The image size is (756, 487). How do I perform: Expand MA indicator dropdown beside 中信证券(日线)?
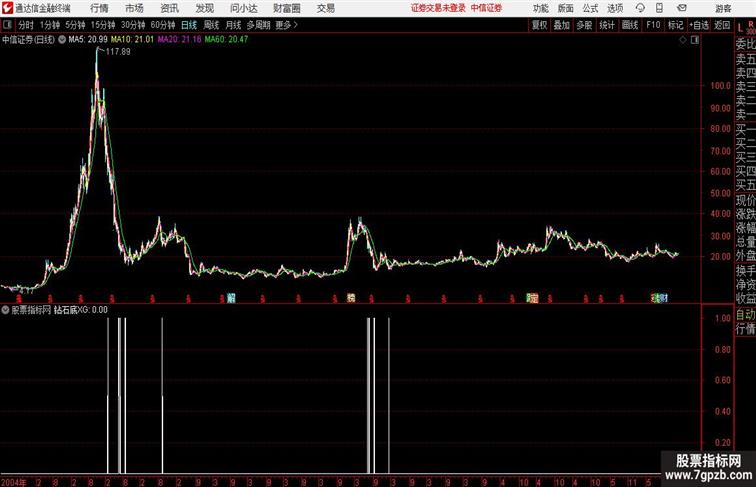coord(62,40)
